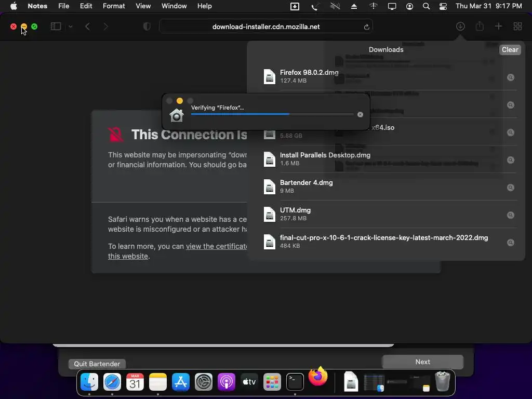The image size is (532, 399).
Task: Open the Edit menu
Action: coord(86,6)
